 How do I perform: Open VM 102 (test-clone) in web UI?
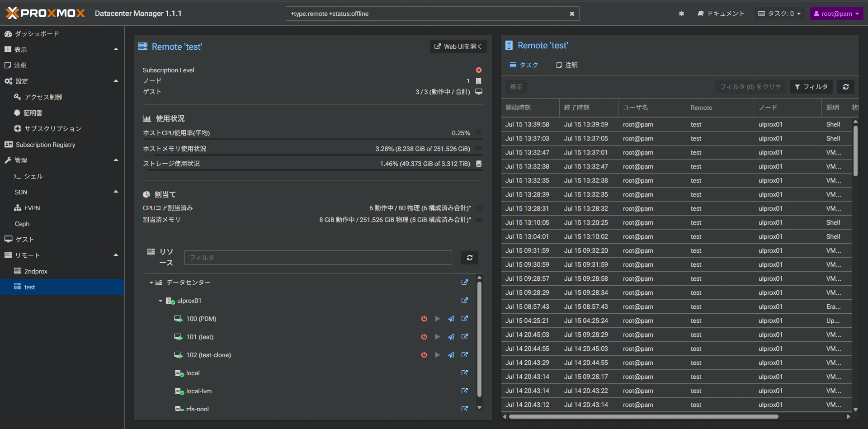[464, 354]
